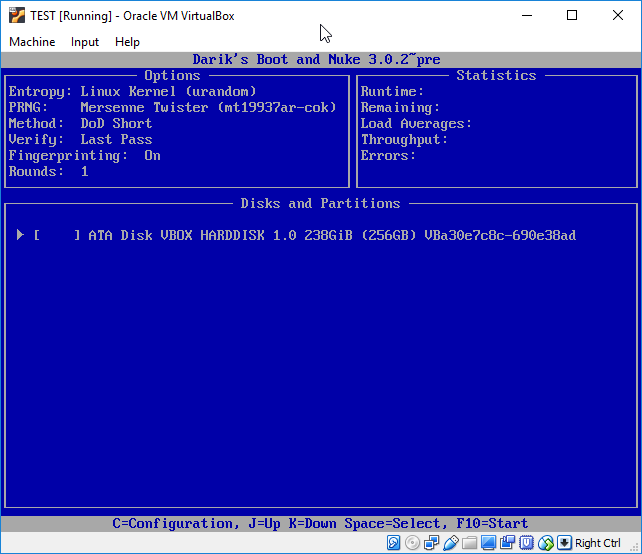The height and width of the screenshot is (554, 642).
Task: Click the display settings status icon
Action: click(x=488, y=543)
